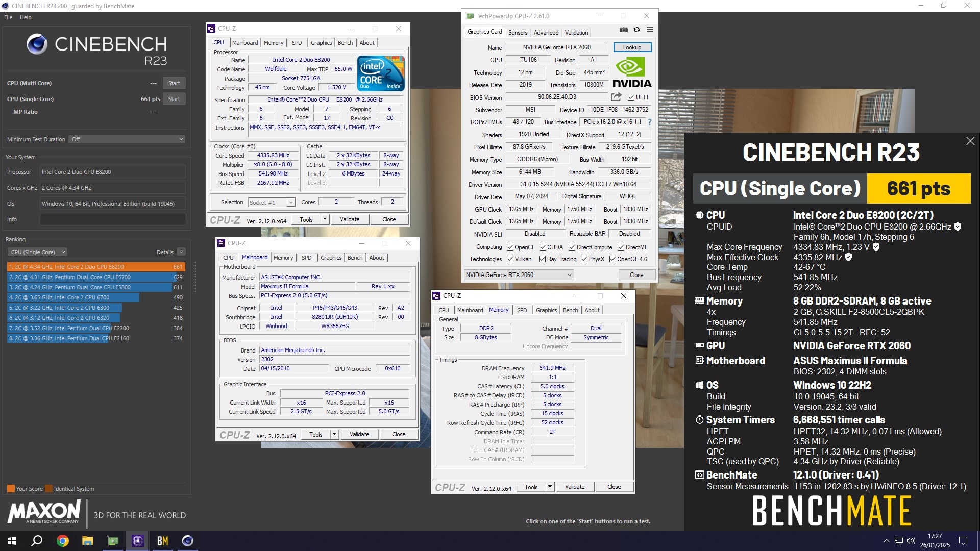The width and height of the screenshot is (980, 551).
Task: Open the GPU selector NVIDIA GeForce RTX 2060
Action: click(x=519, y=275)
